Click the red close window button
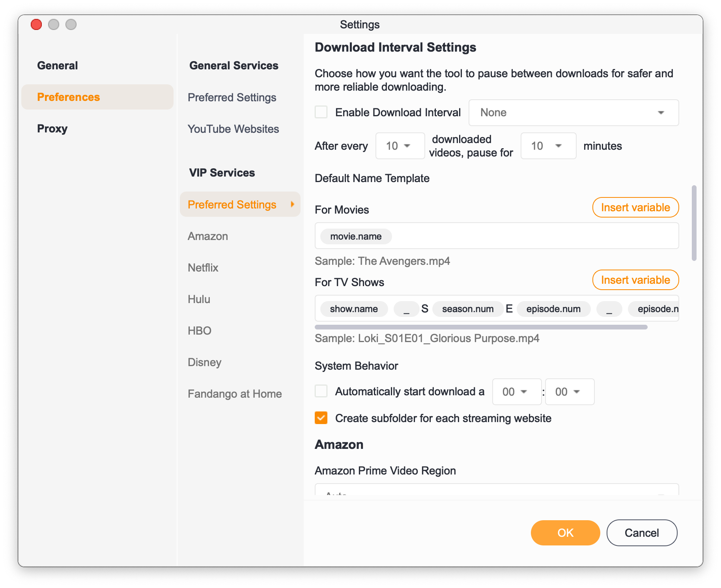The width and height of the screenshot is (721, 588). coord(36,24)
